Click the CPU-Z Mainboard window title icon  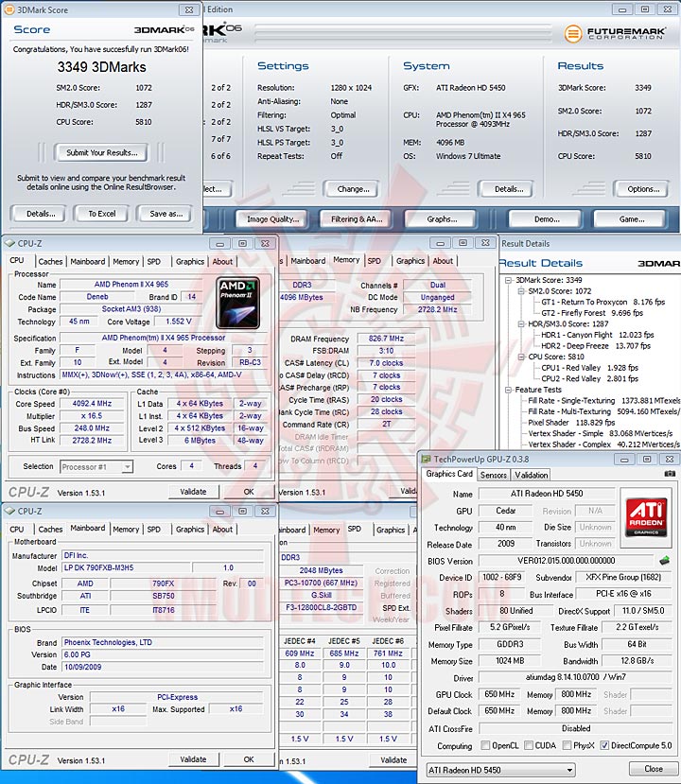[x=10, y=511]
